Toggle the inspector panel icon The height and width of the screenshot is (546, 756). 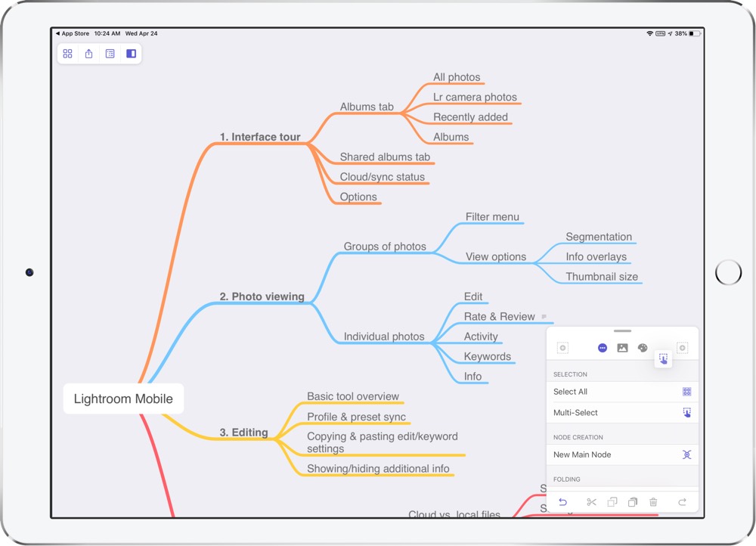tap(131, 54)
